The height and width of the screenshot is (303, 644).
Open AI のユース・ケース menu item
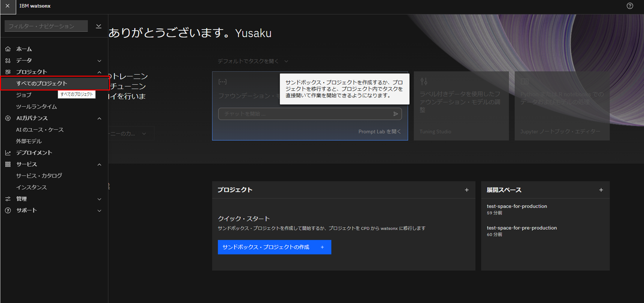40,130
